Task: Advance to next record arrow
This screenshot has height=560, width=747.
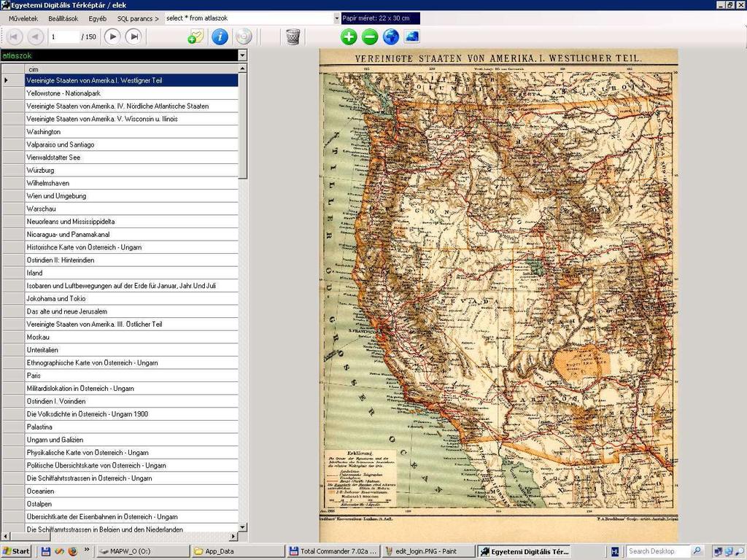Action: point(112,36)
